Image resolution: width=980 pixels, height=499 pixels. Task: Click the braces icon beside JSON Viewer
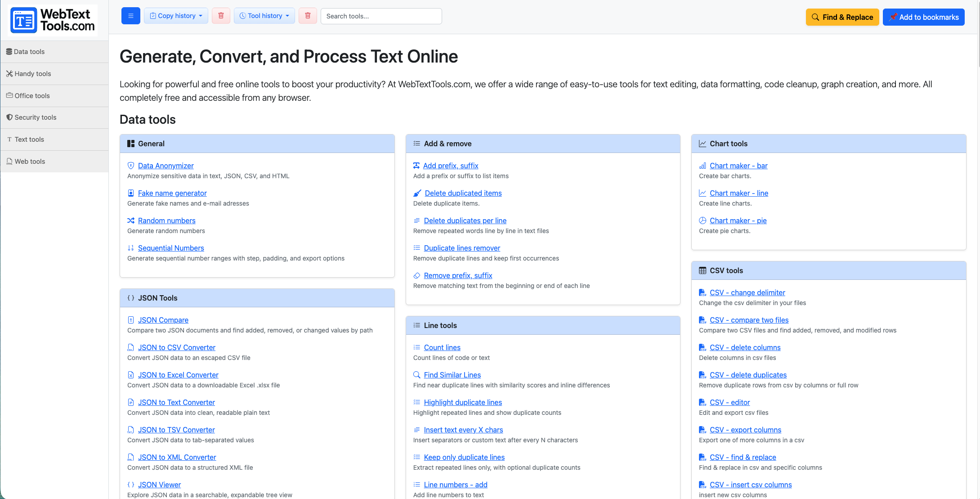[x=131, y=485]
